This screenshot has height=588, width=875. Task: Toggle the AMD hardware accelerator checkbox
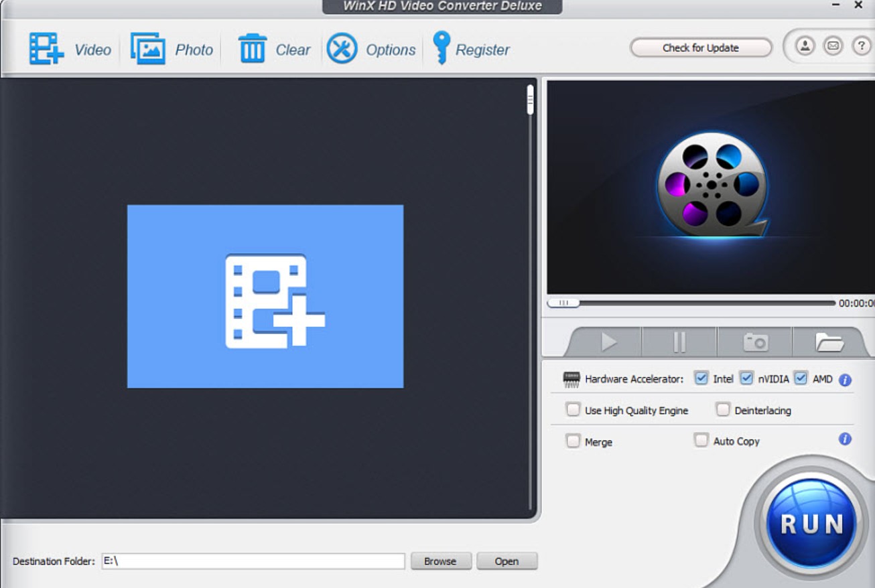801,378
